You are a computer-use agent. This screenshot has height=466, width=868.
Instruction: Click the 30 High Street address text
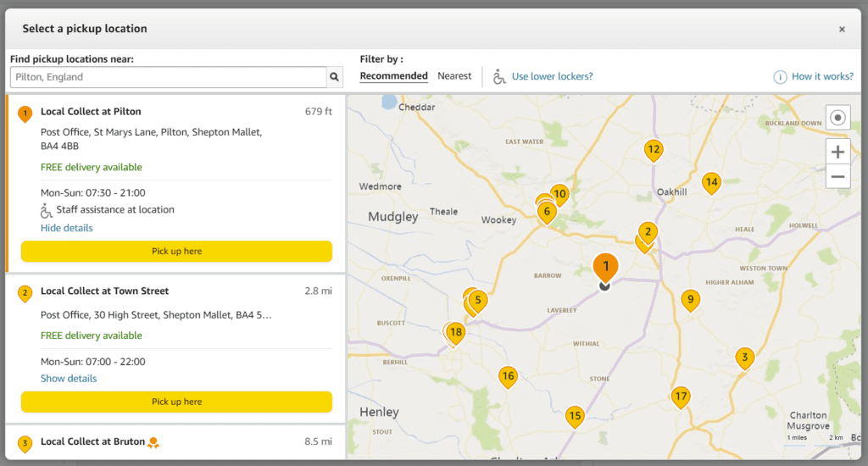(x=156, y=315)
